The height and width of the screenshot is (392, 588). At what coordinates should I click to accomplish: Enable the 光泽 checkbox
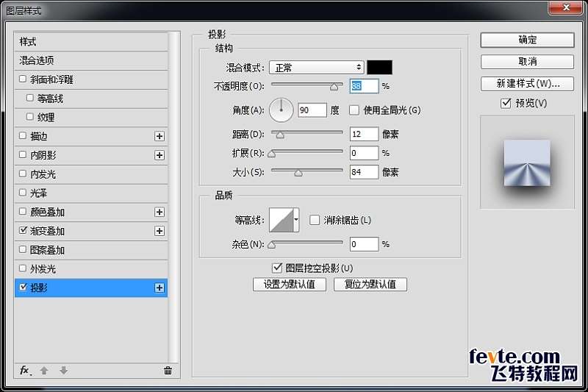pyautogui.click(x=23, y=193)
